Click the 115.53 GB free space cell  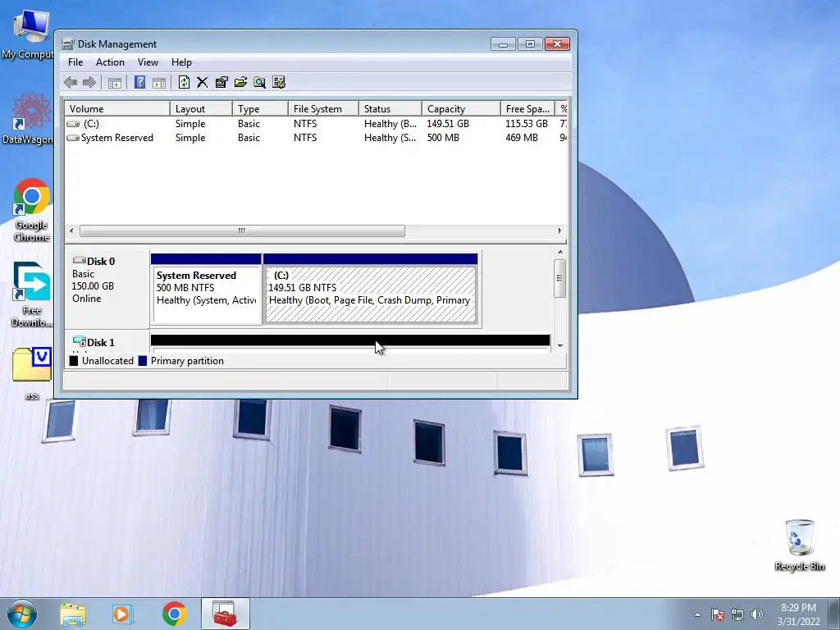pos(527,124)
